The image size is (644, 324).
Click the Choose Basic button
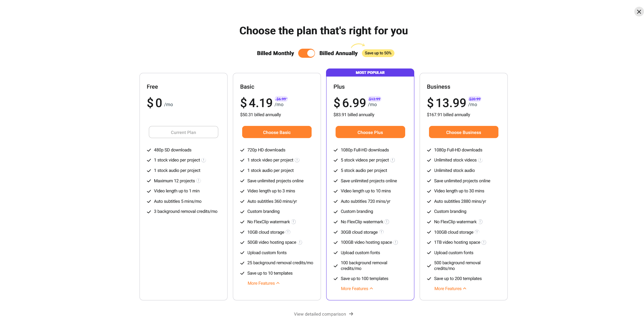tap(277, 132)
